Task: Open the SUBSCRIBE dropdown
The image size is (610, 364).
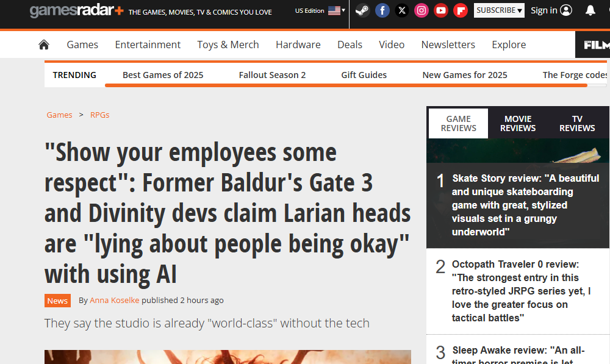Action: click(x=499, y=10)
